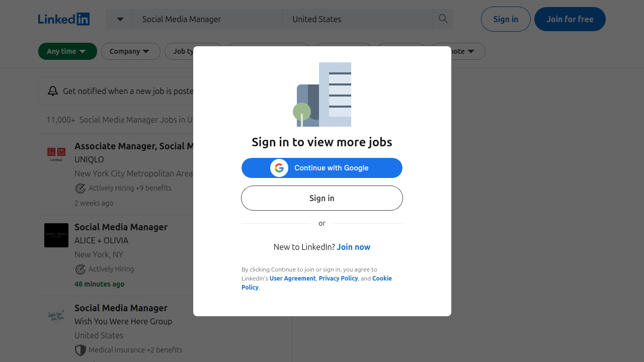Open the Privacy Policy link
Screen dimensions: 644x362
[338, 278]
